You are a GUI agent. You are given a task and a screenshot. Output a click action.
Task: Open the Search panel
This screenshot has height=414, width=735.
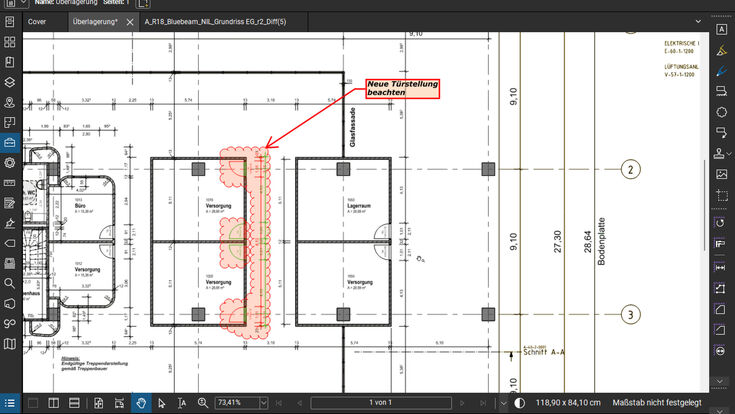point(10,283)
